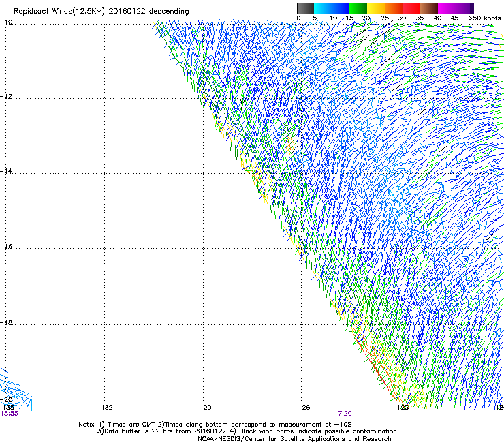Click the red 30-35 knots color segment

tap(411, 8)
